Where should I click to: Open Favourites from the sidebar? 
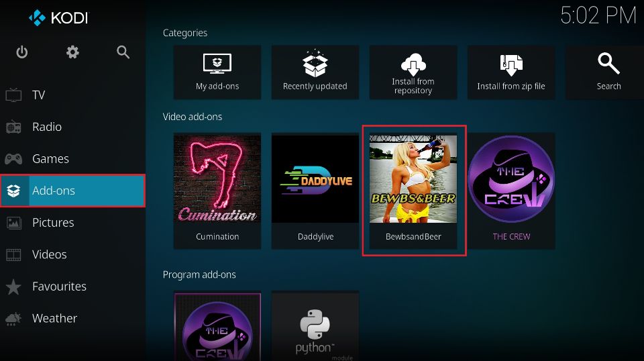(72, 287)
